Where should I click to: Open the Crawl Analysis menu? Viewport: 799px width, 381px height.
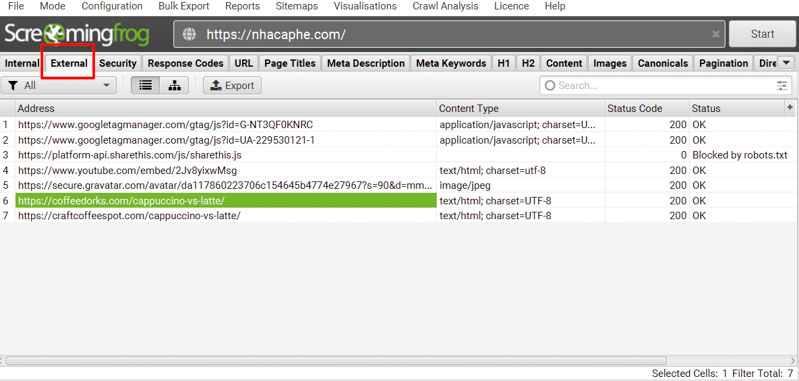point(445,6)
